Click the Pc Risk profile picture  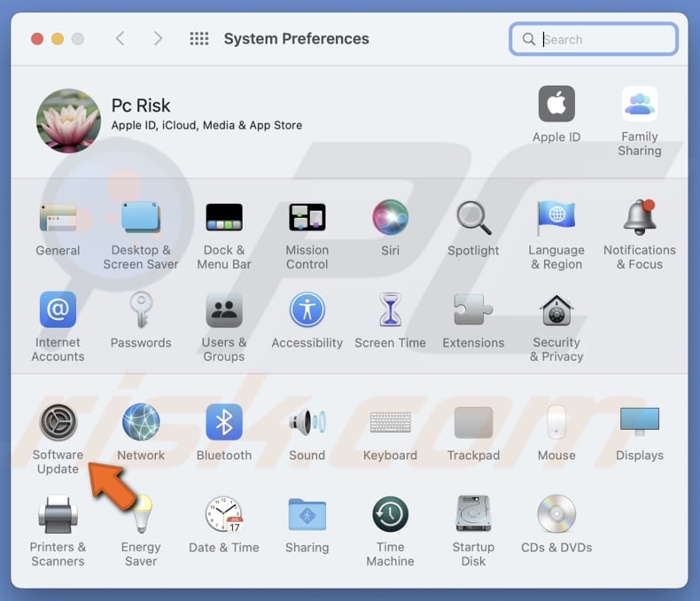[x=68, y=121]
